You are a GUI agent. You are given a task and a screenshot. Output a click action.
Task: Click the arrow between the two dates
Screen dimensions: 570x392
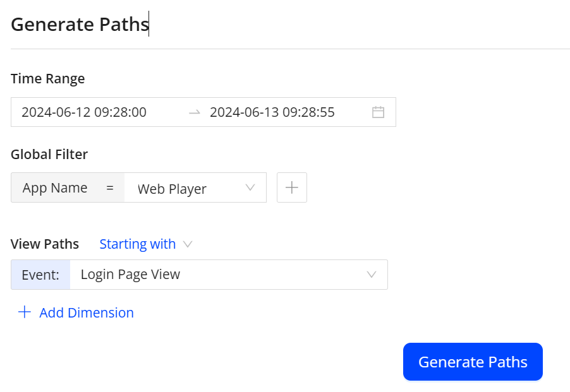[x=195, y=112]
